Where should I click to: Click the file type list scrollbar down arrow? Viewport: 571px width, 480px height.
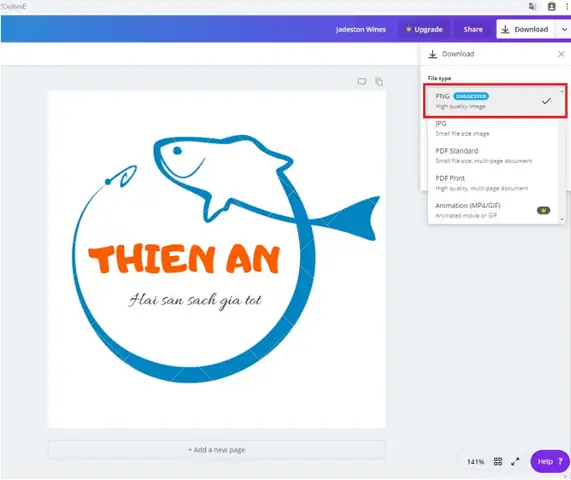[x=562, y=219]
